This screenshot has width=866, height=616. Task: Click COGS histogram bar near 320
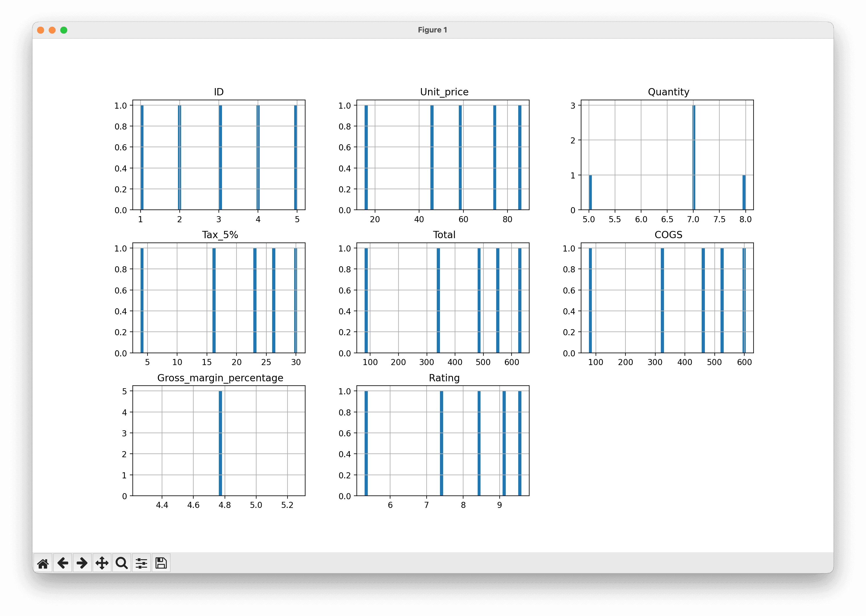[x=662, y=300]
